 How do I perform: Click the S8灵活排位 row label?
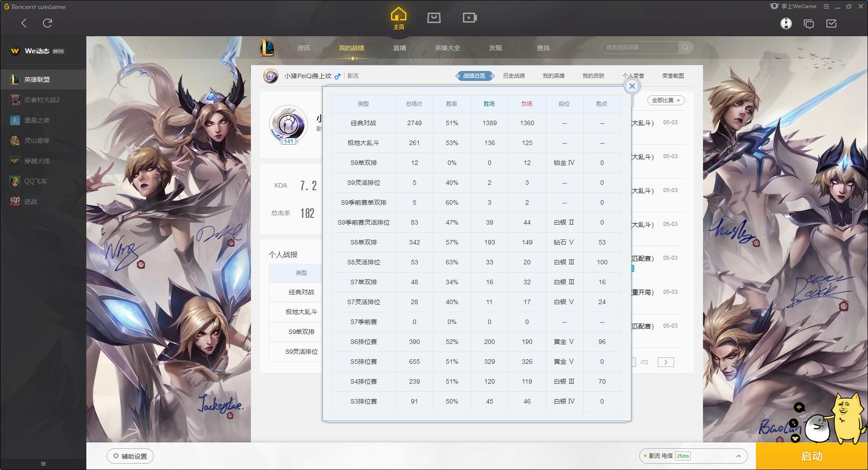coord(363,262)
